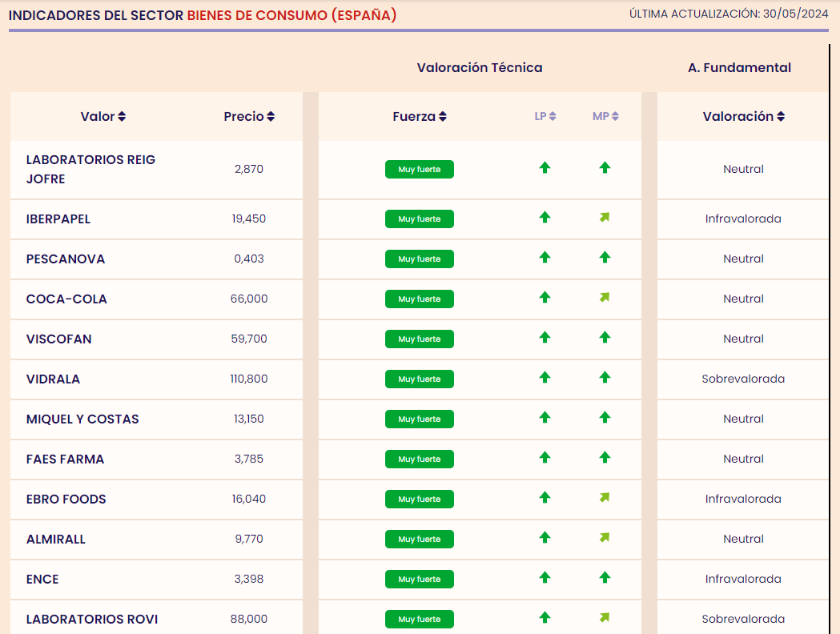The height and width of the screenshot is (634, 840).
Task: Sort table by Valor column
Action: pos(103,117)
